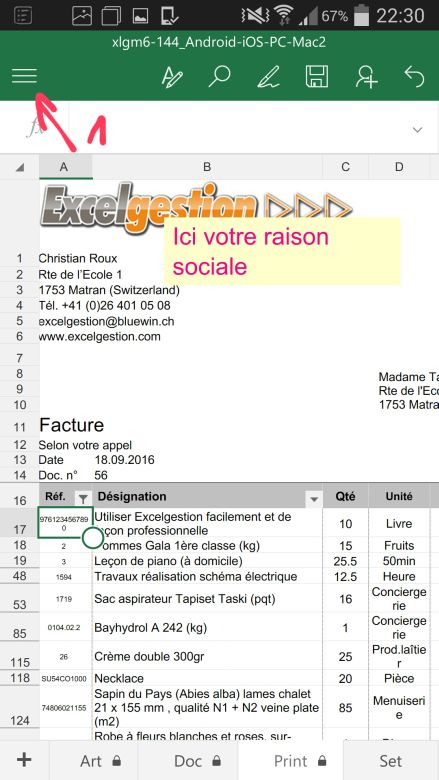This screenshot has width=439, height=780.
Task: Open the share with people icon
Action: click(366, 77)
